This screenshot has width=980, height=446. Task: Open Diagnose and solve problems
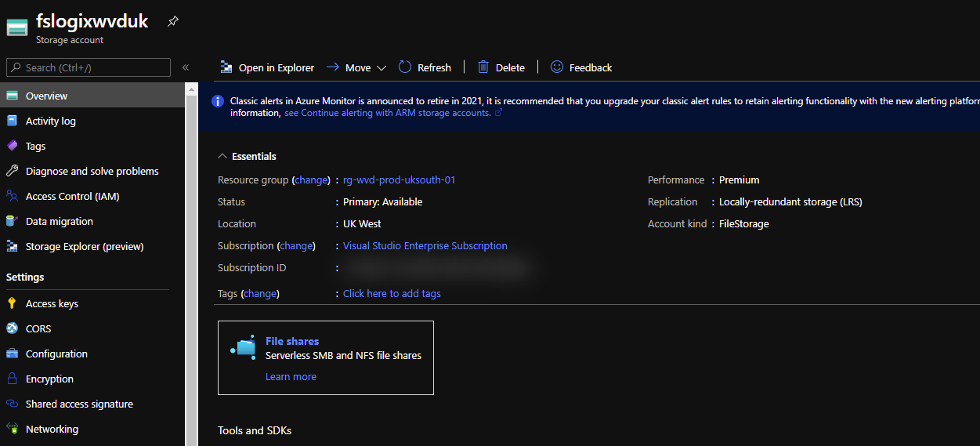92,171
